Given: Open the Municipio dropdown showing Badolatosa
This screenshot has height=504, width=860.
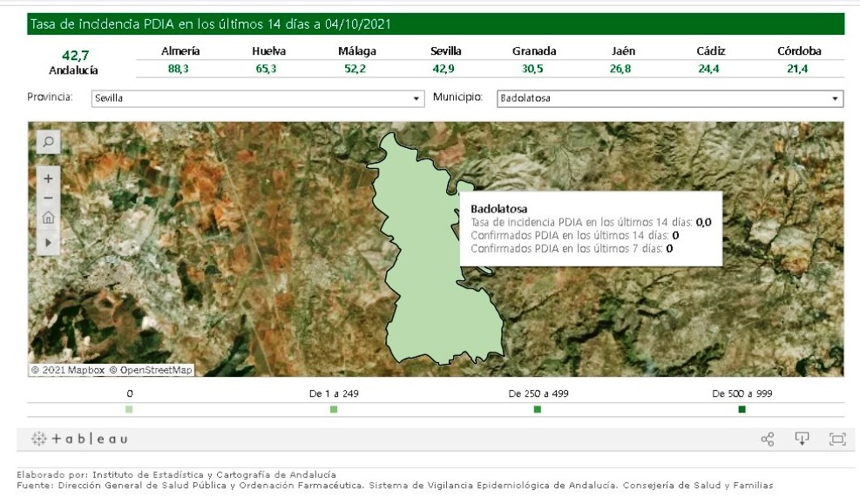Looking at the screenshot, I should 669,98.
